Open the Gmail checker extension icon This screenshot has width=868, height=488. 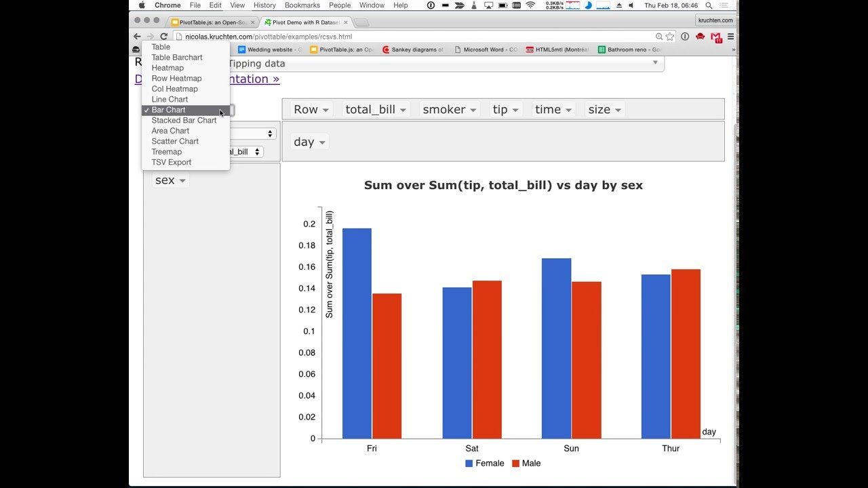pos(716,37)
